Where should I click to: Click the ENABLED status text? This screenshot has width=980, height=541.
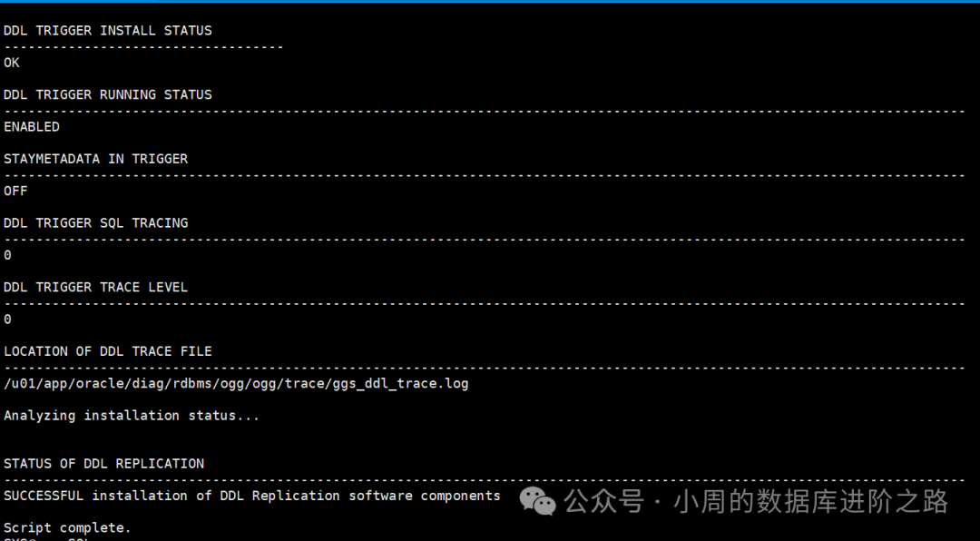click(x=32, y=127)
